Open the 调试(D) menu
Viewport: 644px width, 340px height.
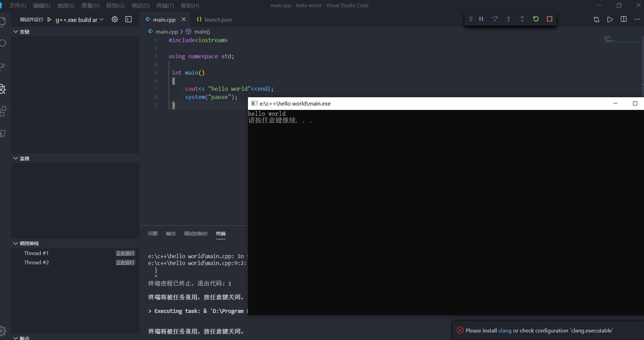[x=141, y=5]
